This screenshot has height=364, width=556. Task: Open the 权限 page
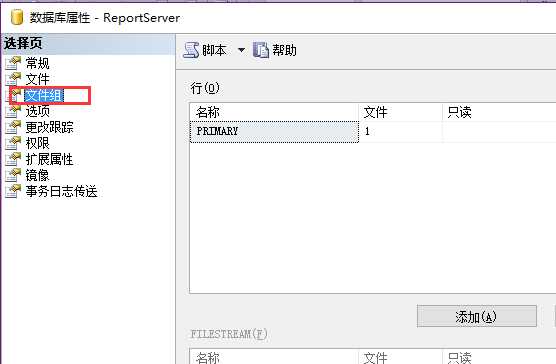coord(37,143)
